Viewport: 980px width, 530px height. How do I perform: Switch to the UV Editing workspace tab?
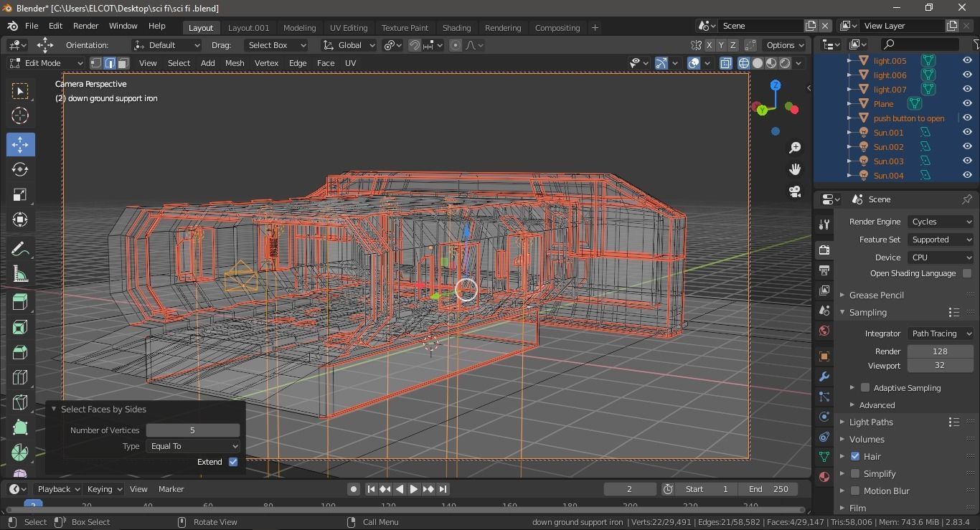coord(349,27)
